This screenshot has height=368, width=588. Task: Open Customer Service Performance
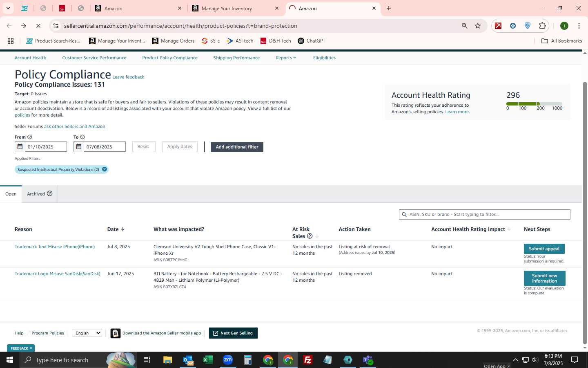pyautogui.click(x=94, y=58)
